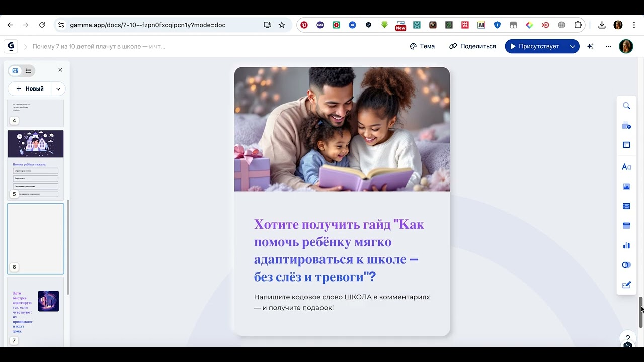Viewport: 644px width, 362px height.
Task: Open the embed apps and webpages tool
Action: tap(626, 225)
